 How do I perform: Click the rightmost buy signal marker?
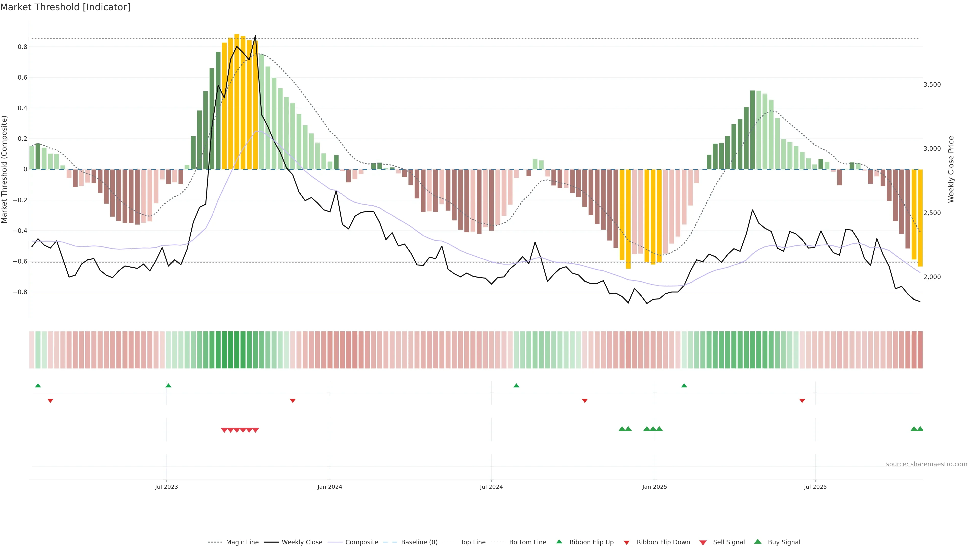920,429
